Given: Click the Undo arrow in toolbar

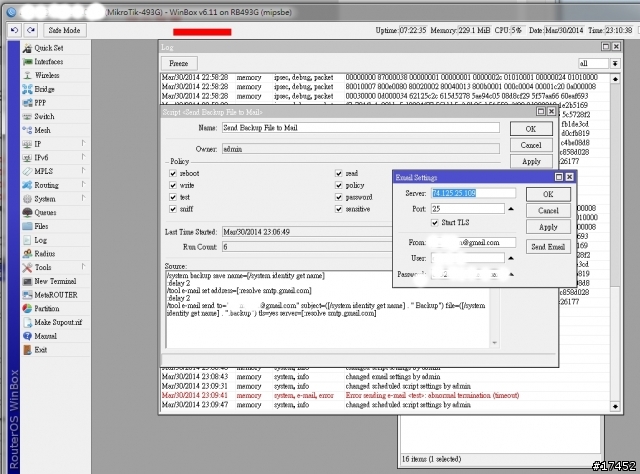Looking at the screenshot, I should (14, 30).
